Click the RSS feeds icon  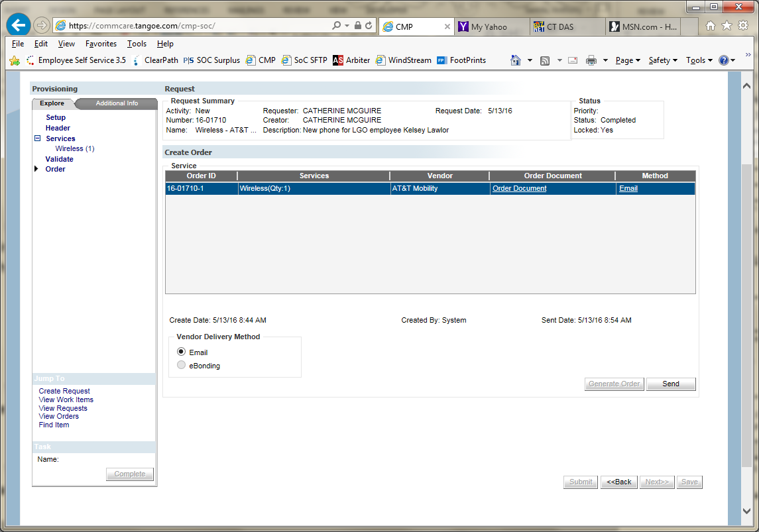click(545, 60)
